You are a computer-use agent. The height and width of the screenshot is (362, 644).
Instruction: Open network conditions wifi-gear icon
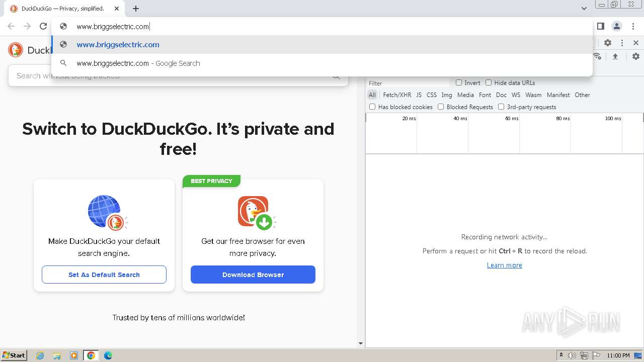click(597, 56)
